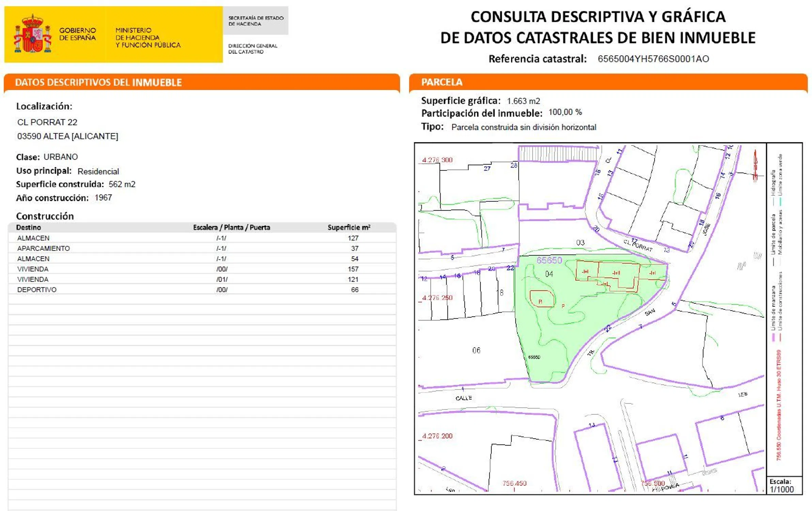Viewport: 812px width, 511px height.
Task: Select the DEPORTIVO construction row
Action: [x=202, y=290]
